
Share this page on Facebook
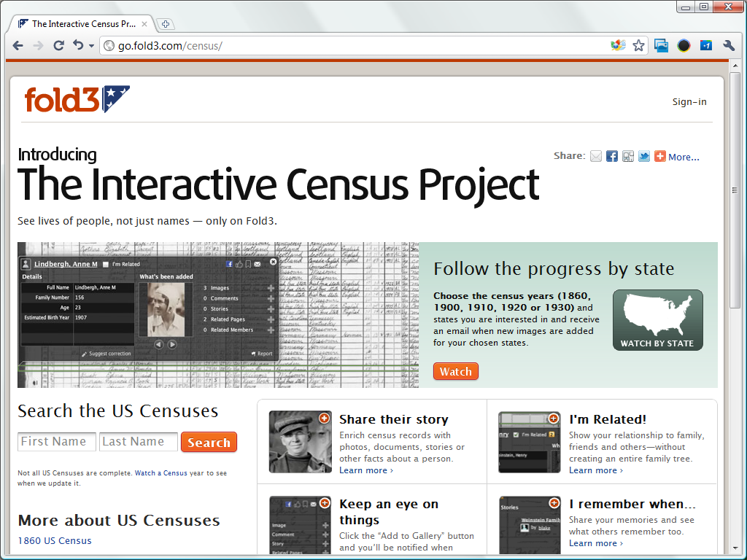pos(612,157)
